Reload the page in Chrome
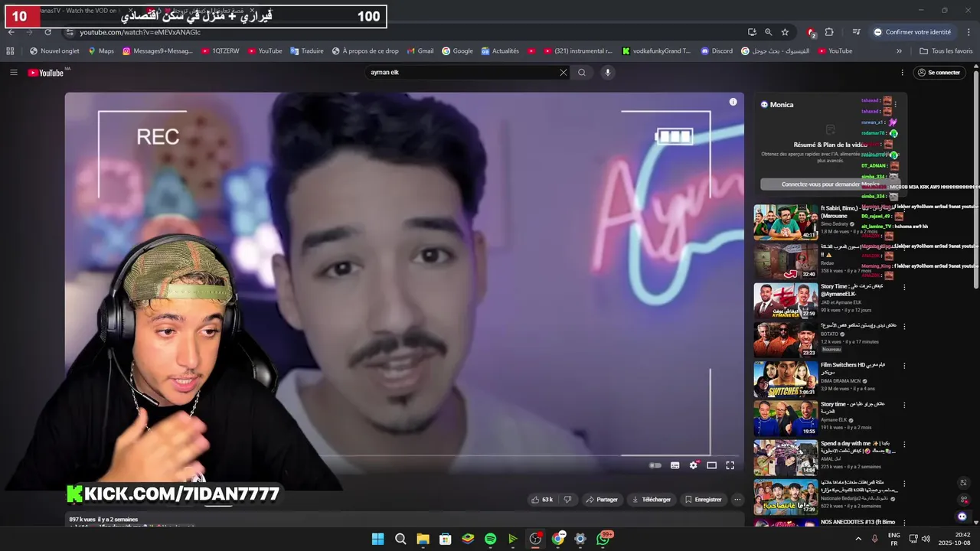This screenshot has height=551, width=980. (x=47, y=32)
